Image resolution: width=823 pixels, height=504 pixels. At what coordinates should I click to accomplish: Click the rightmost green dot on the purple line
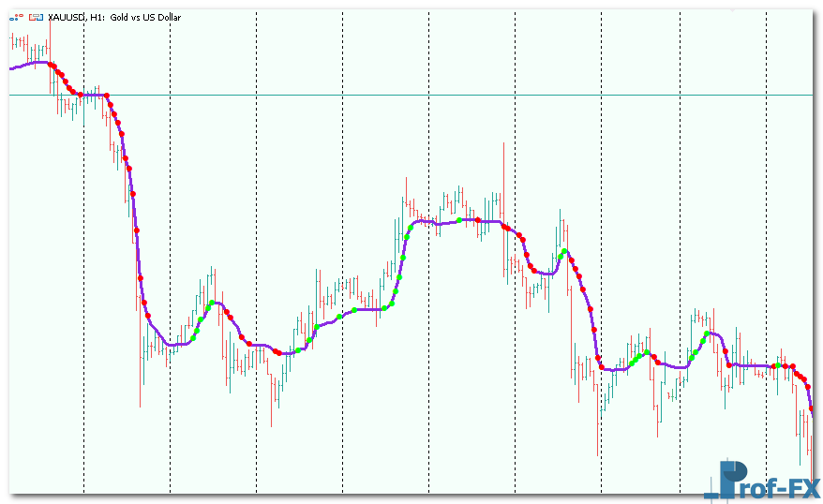(x=777, y=364)
